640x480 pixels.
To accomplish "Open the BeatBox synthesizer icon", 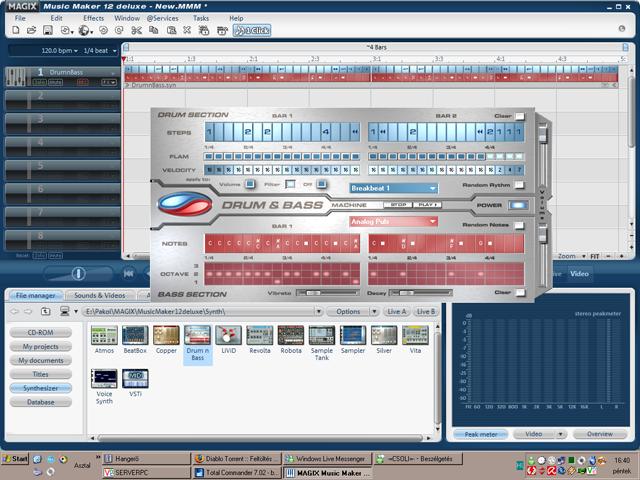I will coord(134,336).
